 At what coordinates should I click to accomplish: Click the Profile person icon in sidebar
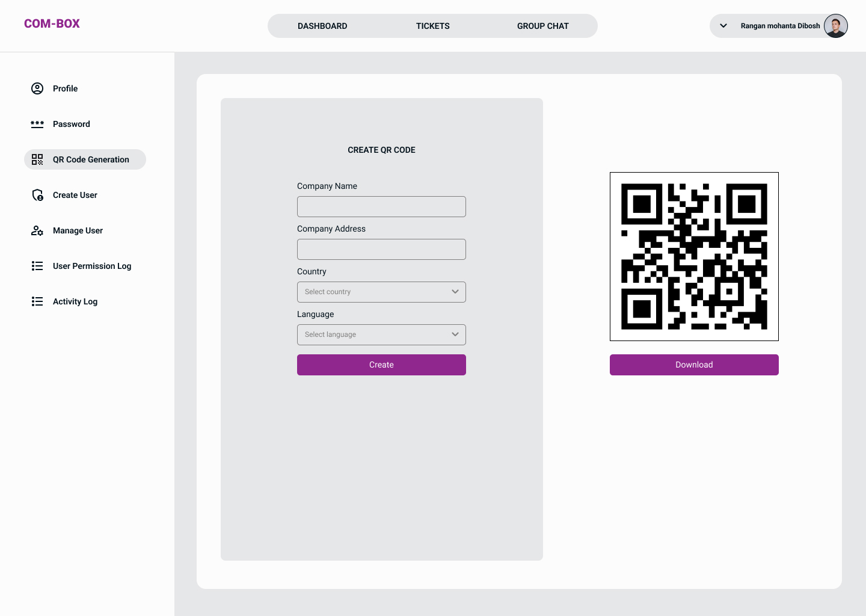[x=37, y=88]
